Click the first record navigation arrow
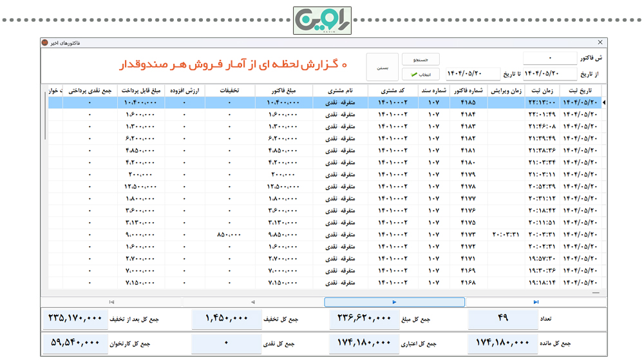The width and height of the screenshot is (644, 362). tap(111, 302)
